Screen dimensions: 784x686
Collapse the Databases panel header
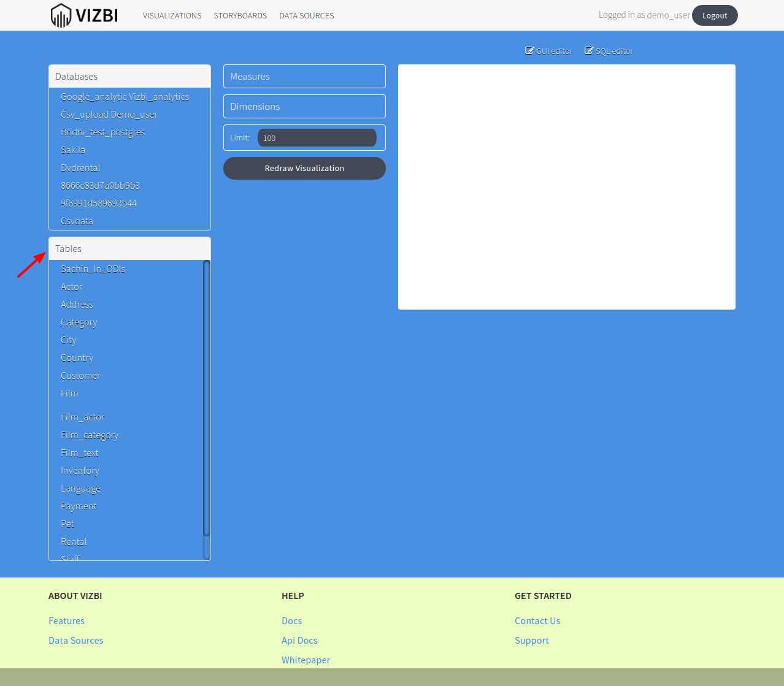click(76, 76)
